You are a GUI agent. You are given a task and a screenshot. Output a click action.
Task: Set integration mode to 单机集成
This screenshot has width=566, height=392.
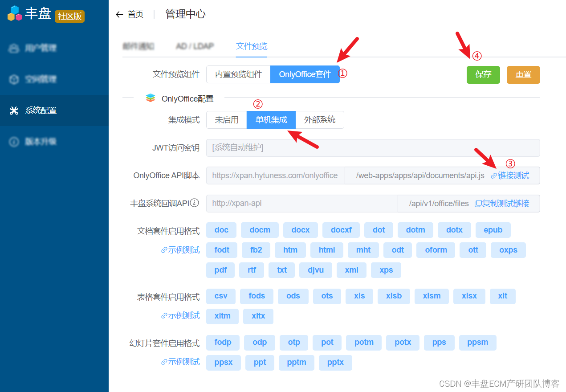coord(271,120)
